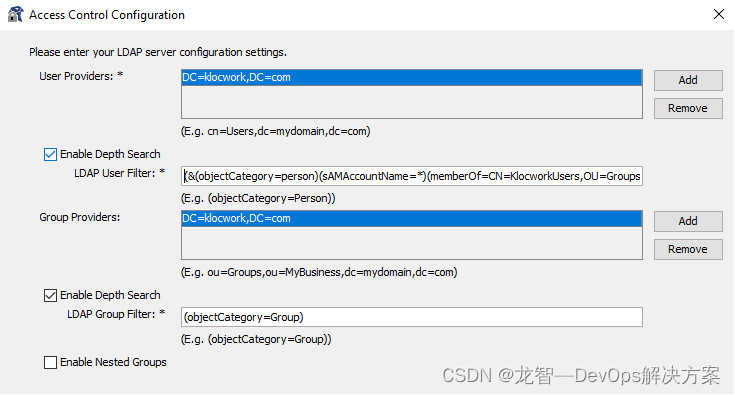Click the Enable Nested Groups label text
The image size is (735, 395).
(113, 362)
